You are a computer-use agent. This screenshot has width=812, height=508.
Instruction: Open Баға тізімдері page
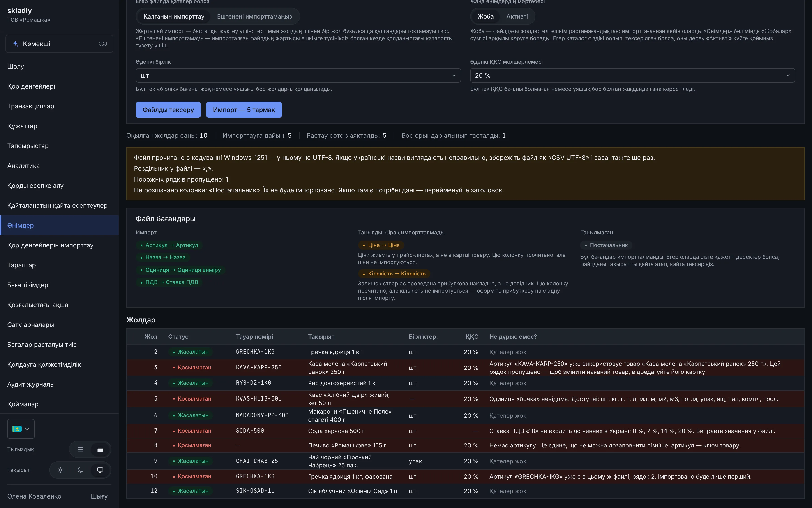59,285
